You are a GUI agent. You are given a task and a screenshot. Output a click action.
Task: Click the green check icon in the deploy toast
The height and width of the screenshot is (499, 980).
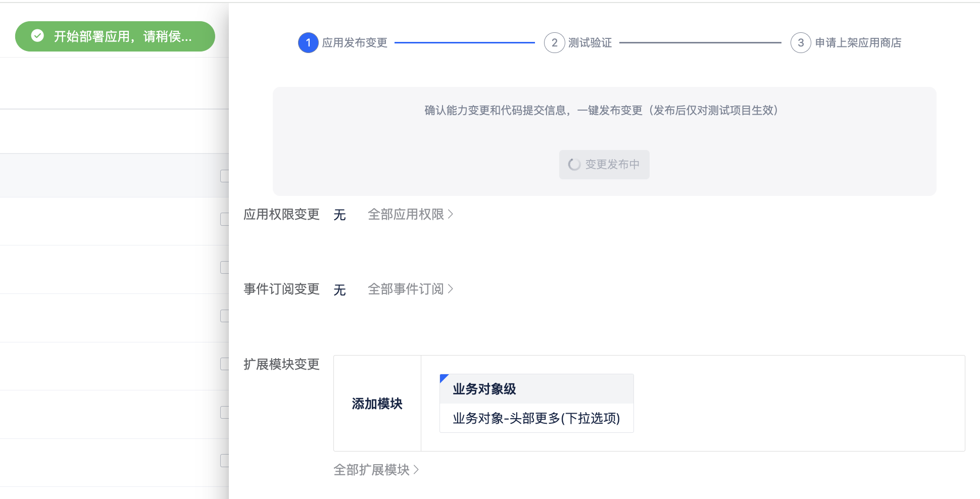coord(37,36)
